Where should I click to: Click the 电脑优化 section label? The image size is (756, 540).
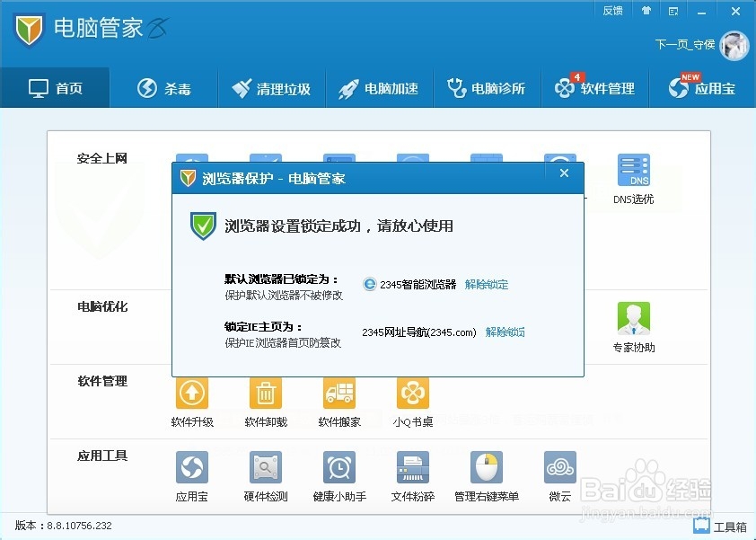pyautogui.click(x=102, y=306)
